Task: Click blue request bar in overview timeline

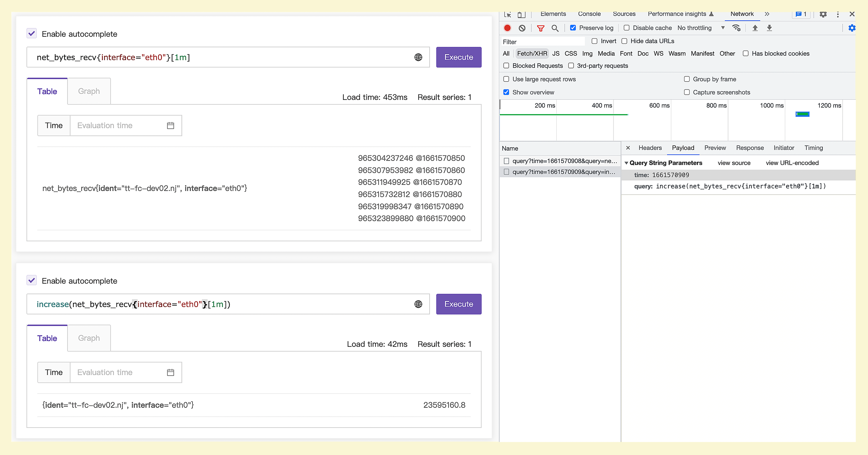Action: point(802,114)
